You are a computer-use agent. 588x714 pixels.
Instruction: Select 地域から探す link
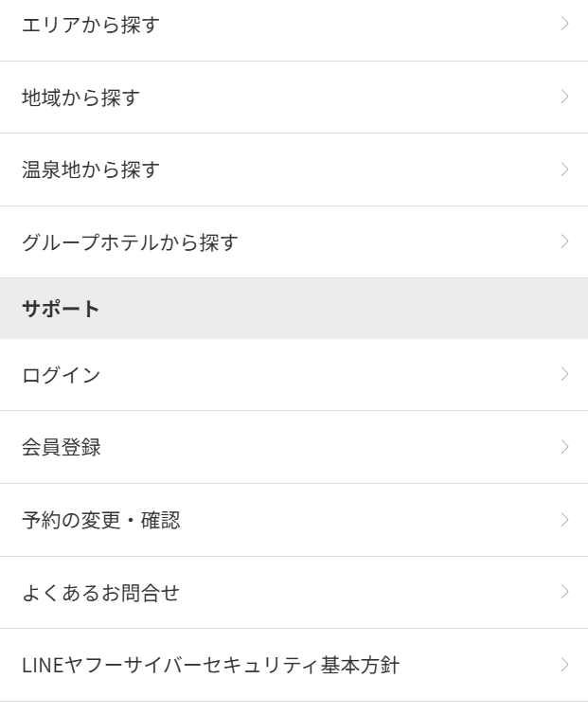[x=294, y=97]
